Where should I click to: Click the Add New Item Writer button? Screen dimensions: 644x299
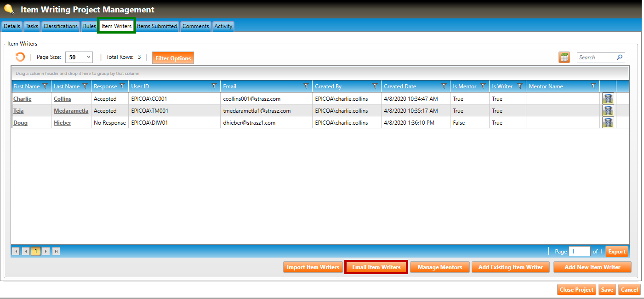tap(592, 267)
